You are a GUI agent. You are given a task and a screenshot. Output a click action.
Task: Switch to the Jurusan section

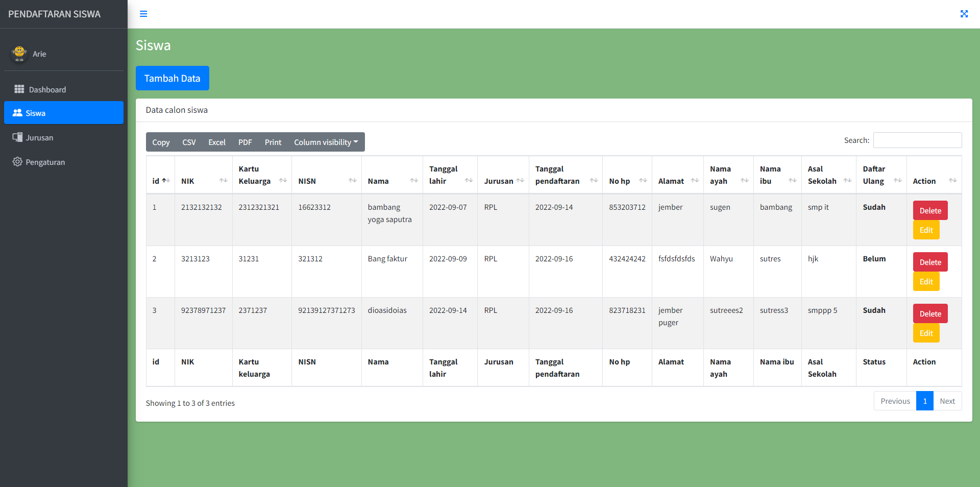[39, 137]
